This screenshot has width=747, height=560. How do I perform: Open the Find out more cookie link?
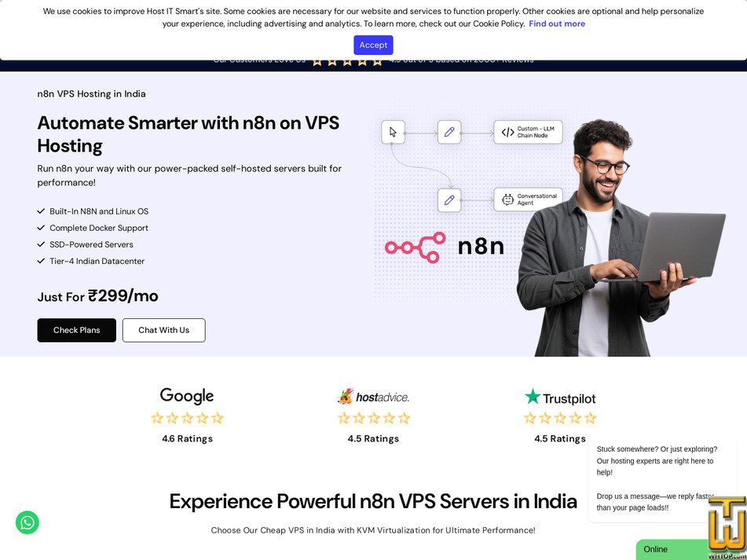pyautogui.click(x=557, y=24)
